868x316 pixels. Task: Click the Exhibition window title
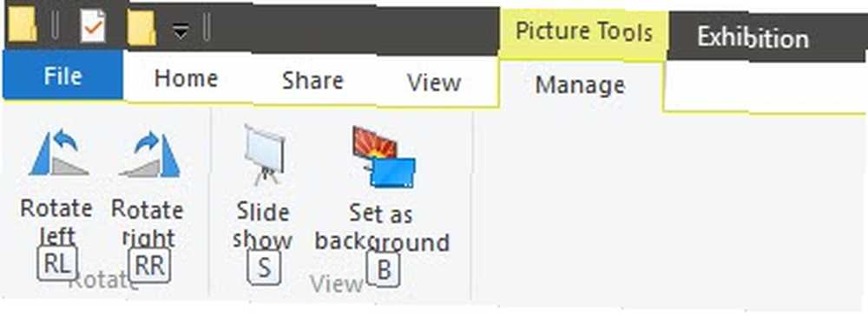pyautogui.click(x=753, y=37)
